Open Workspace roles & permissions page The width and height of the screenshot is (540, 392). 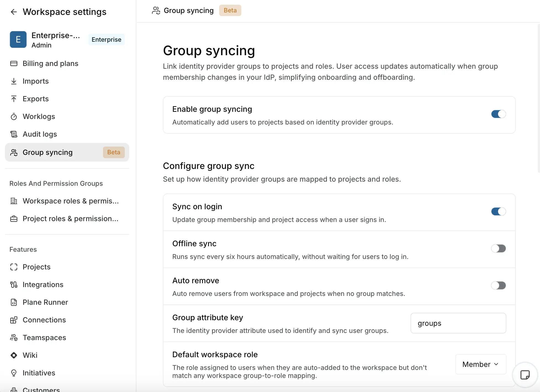(67, 201)
